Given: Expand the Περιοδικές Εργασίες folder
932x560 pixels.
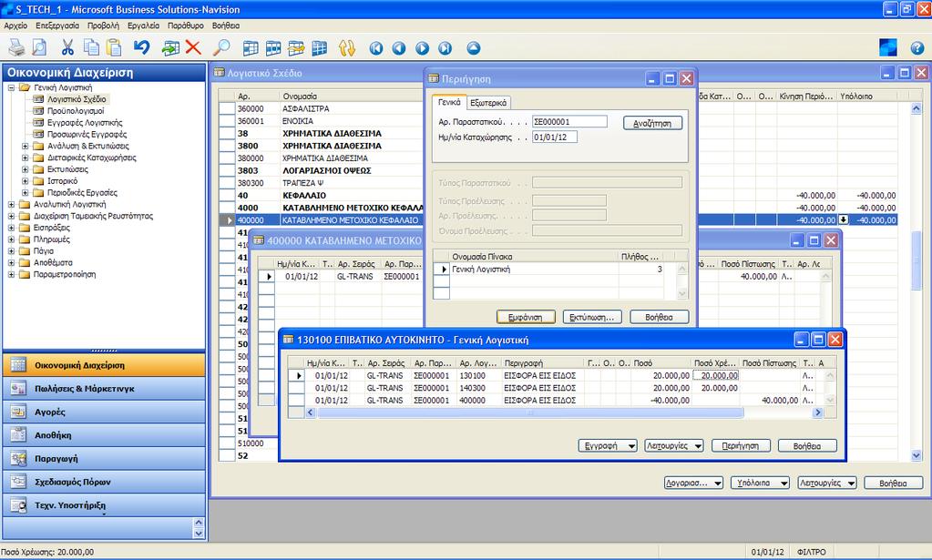Looking at the screenshot, I should 25,193.
